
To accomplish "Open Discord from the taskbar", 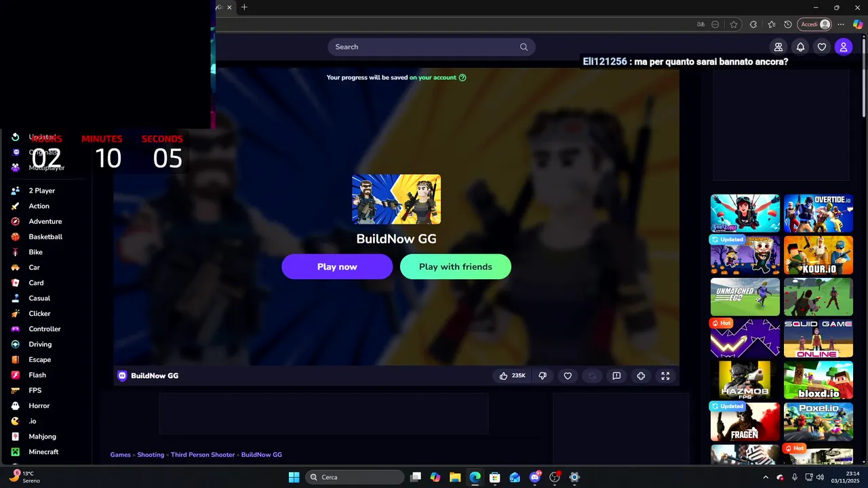I will [535, 477].
